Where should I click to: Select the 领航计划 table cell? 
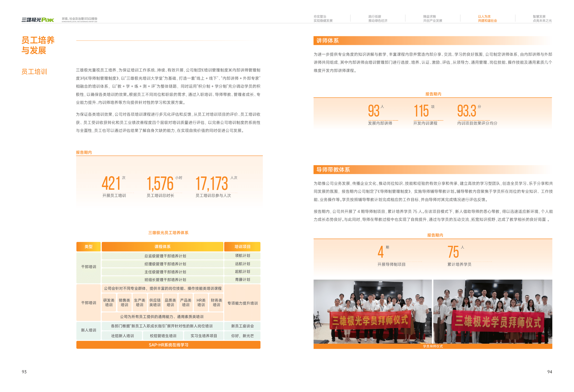coord(242,256)
